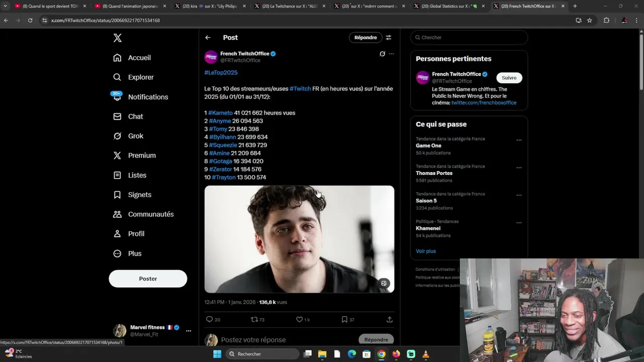
Task: Open VLC media player from taskbar
Action: [426, 354]
